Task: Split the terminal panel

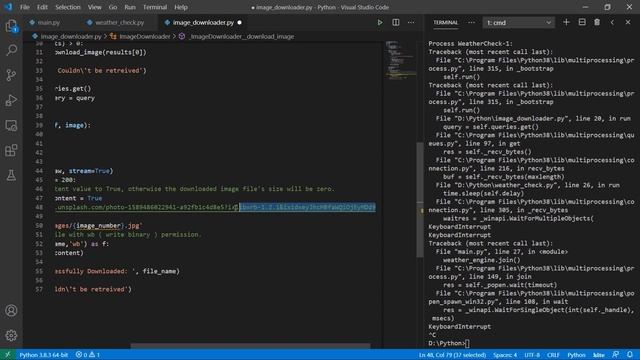Action: 582,22
